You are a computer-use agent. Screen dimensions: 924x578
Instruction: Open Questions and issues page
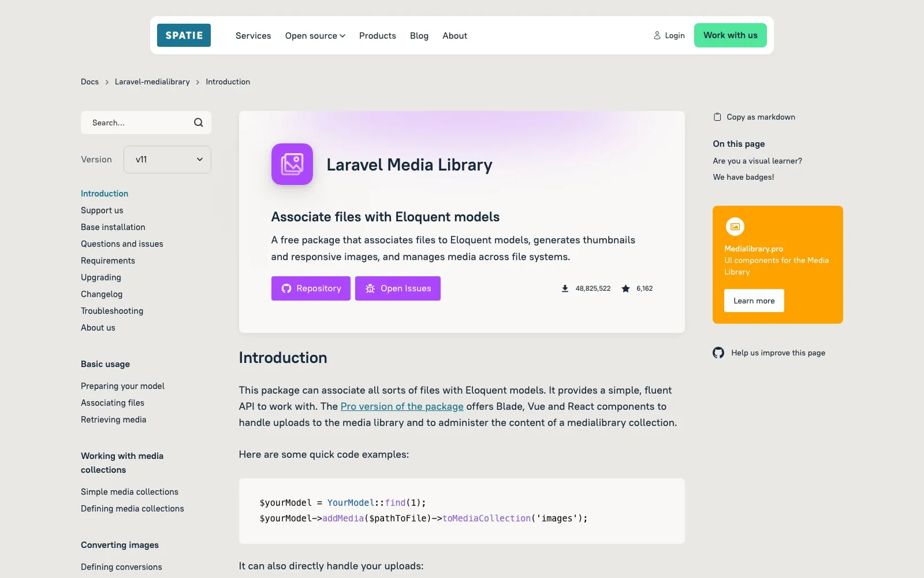click(x=122, y=244)
